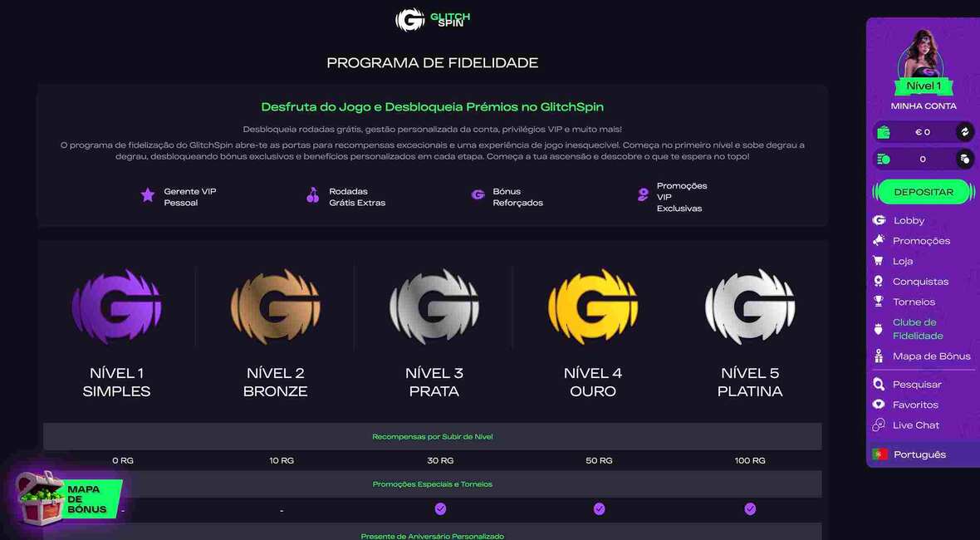The image size is (980, 540).
Task: Click the Nível 5 tournaments checkmark
Action: coord(750,509)
